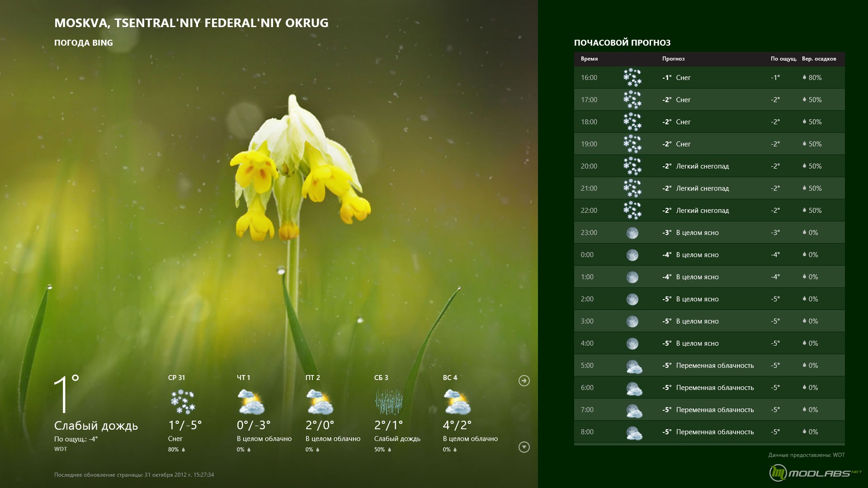Image resolution: width=868 pixels, height=488 pixels.
Task: Click the Время column header
Action: coord(589,59)
